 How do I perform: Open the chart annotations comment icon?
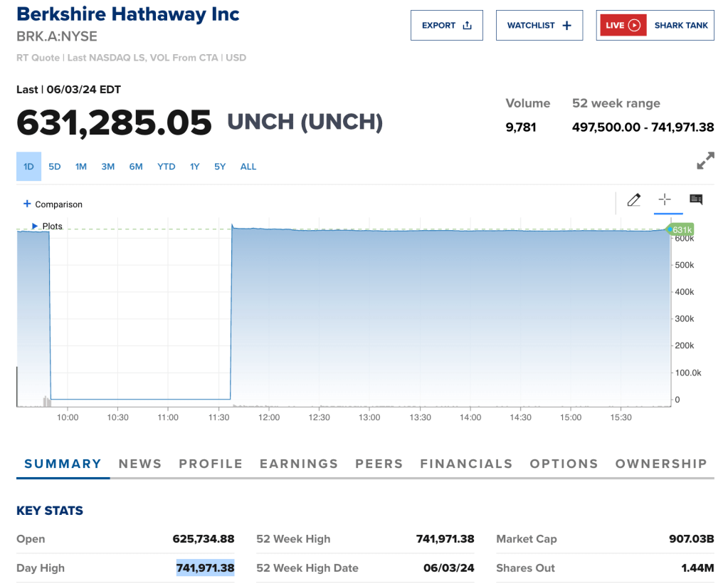[x=696, y=199]
